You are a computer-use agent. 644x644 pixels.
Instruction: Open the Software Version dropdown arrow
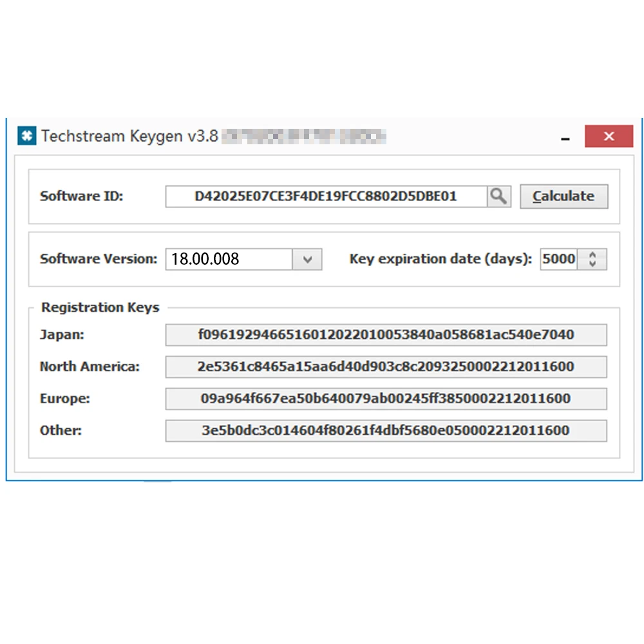307,259
